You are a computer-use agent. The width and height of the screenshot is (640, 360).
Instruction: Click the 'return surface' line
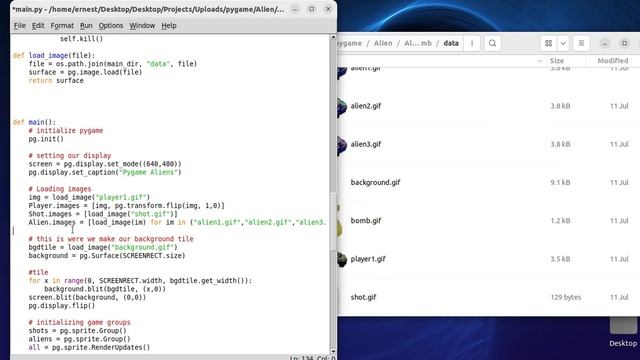[56, 80]
